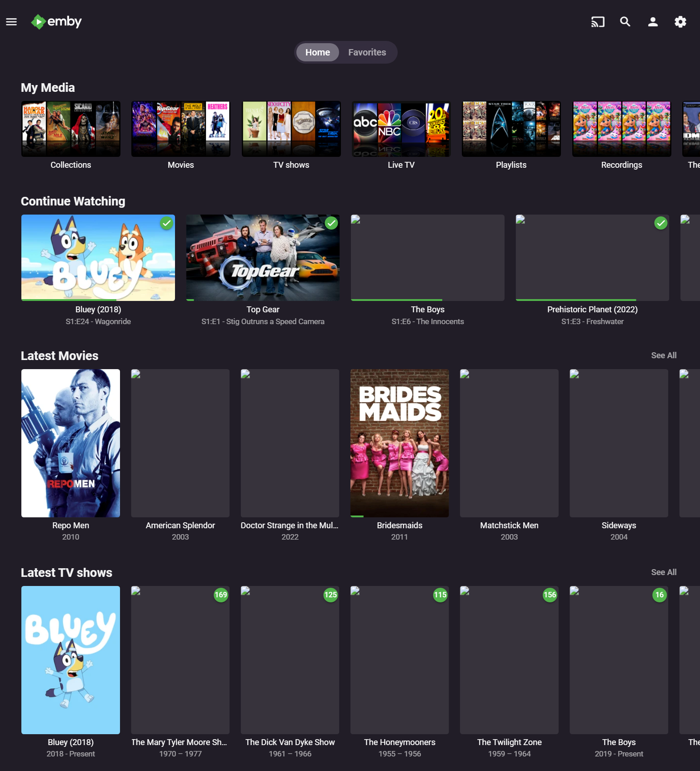Click The Boys episode progress bar
Viewport: 700px width, 771px height.
click(428, 300)
